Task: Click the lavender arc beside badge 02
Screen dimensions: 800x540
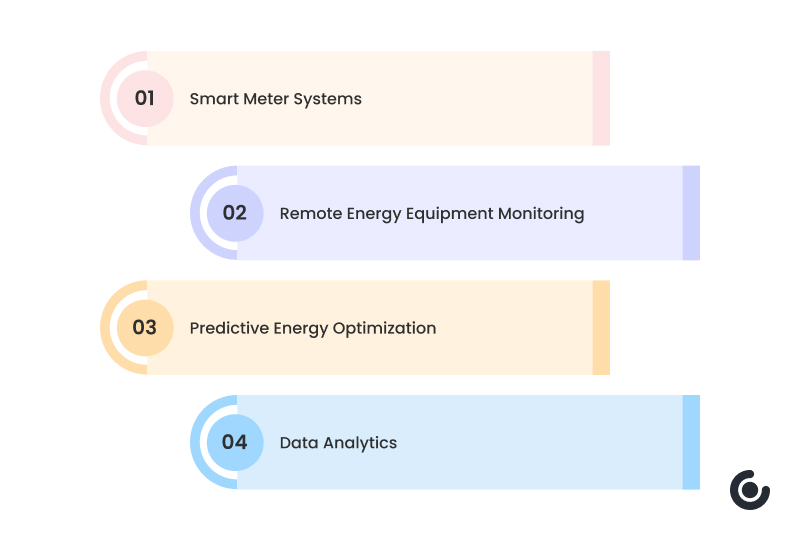Action: (x=195, y=213)
